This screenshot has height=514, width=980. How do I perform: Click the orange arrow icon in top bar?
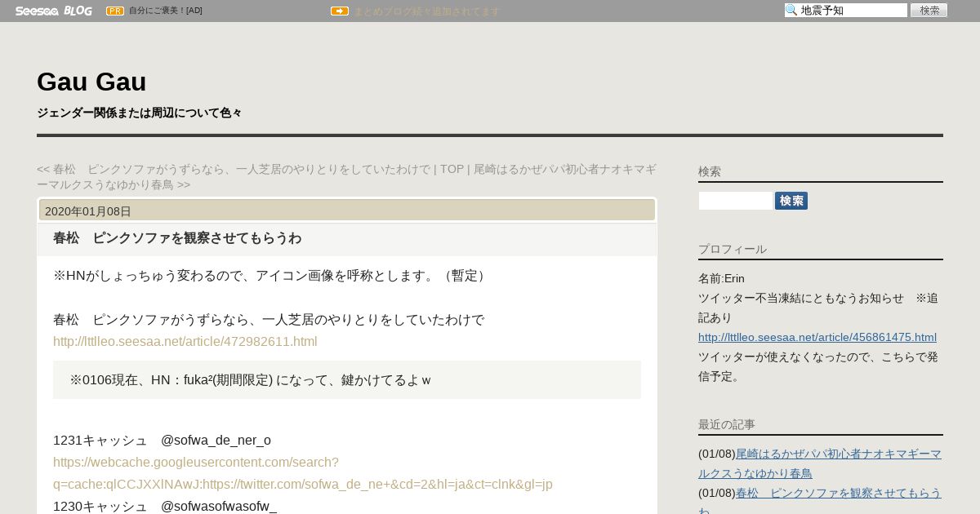click(x=340, y=11)
